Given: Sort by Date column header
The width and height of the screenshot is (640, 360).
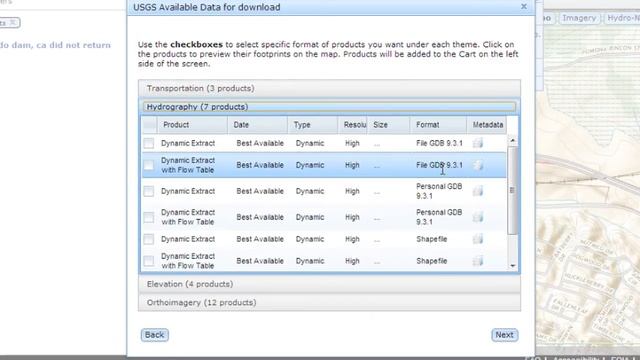Looking at the screenshot, I should 258,125.
